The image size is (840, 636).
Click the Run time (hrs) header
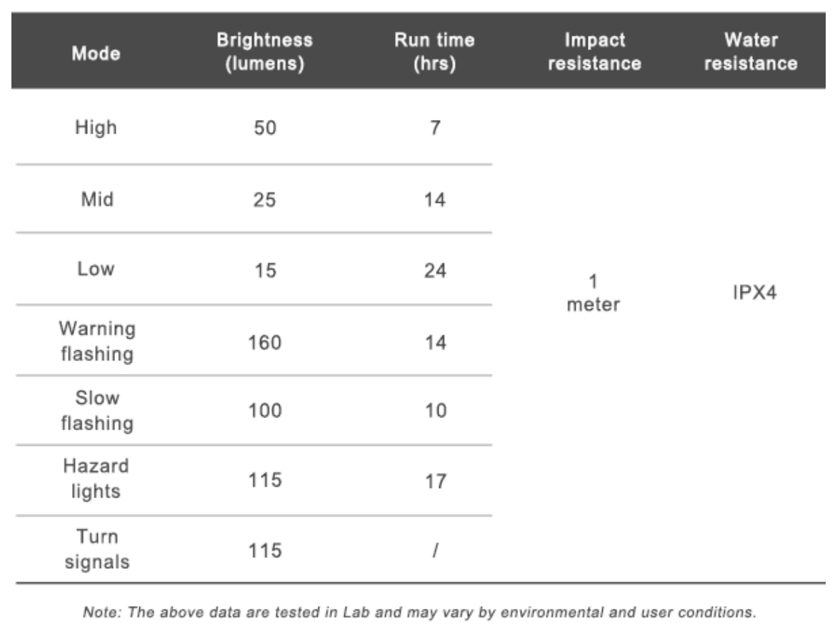[434, 52]
